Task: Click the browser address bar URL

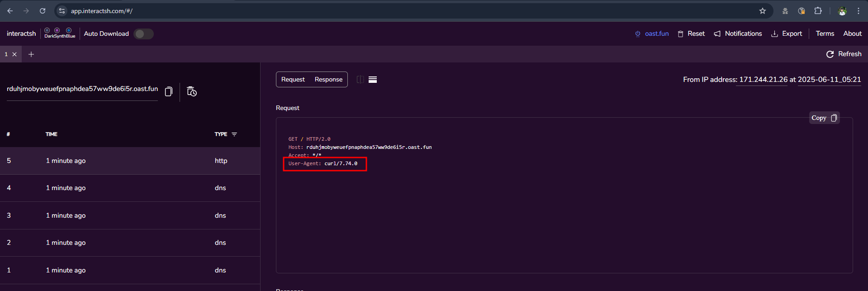Action: (x=102, y=11)
